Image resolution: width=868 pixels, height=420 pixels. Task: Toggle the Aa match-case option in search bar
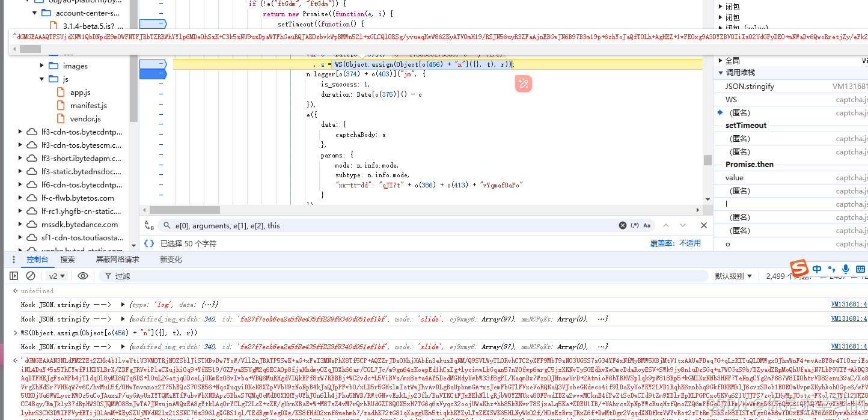pyautogui.click(x=647, y=225)
